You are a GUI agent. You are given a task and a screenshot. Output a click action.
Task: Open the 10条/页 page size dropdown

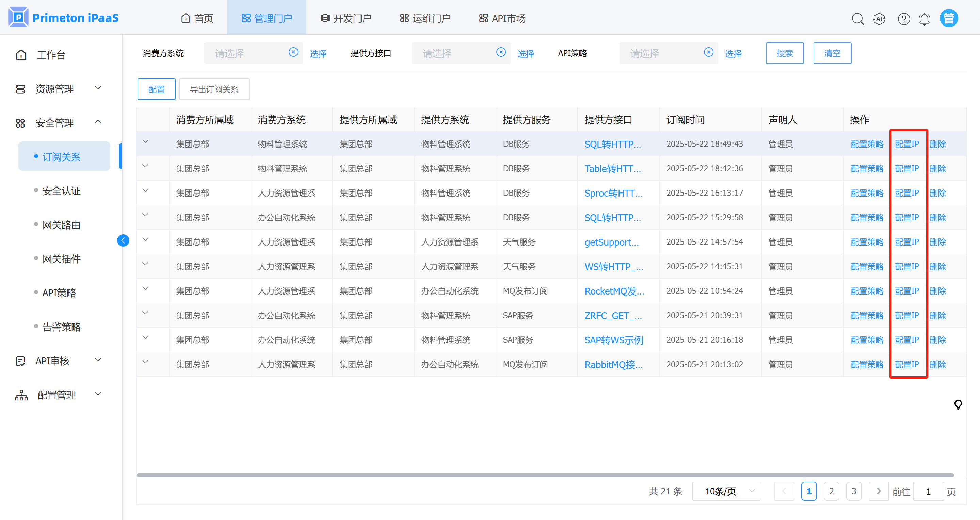pyautogui.click(x=726, y=491)
